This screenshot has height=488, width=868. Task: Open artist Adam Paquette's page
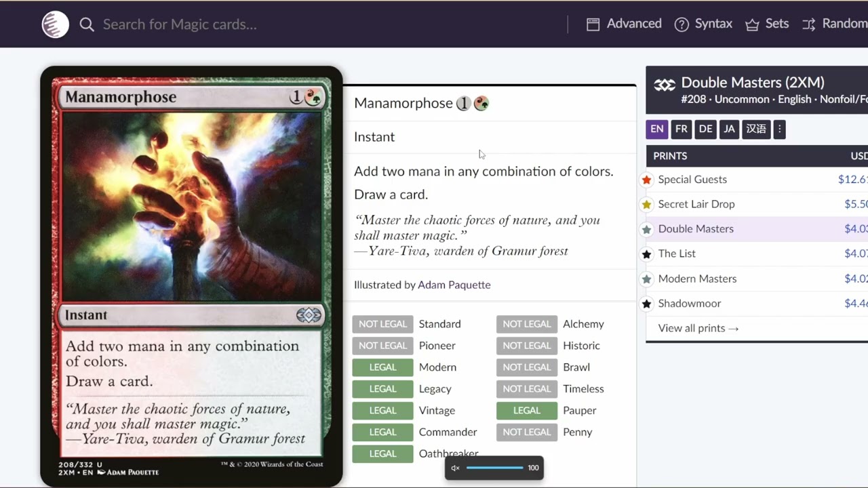(x=454, y=285)
